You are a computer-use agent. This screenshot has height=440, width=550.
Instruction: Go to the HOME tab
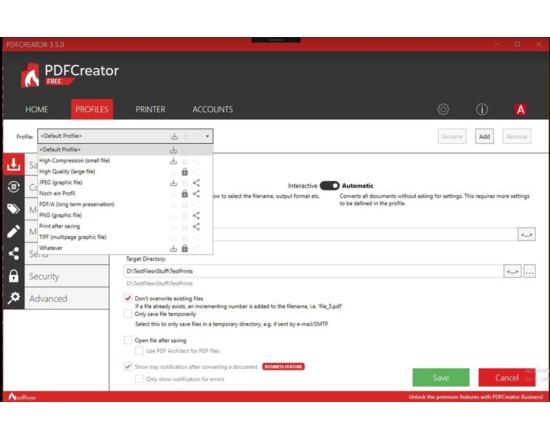[36, 109]
